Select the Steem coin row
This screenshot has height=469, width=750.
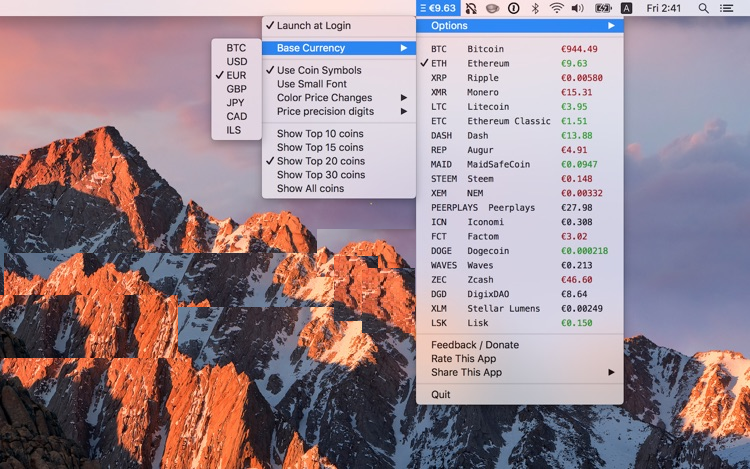coord(519,179)
